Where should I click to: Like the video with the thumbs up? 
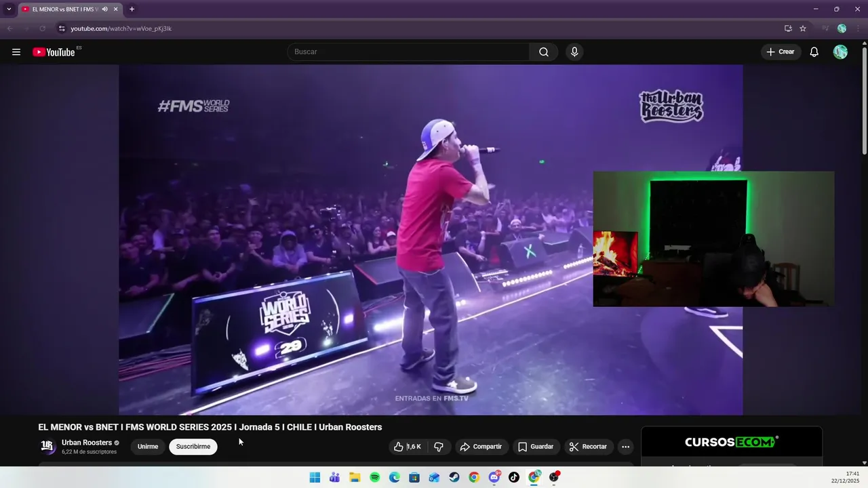[409, 447]
